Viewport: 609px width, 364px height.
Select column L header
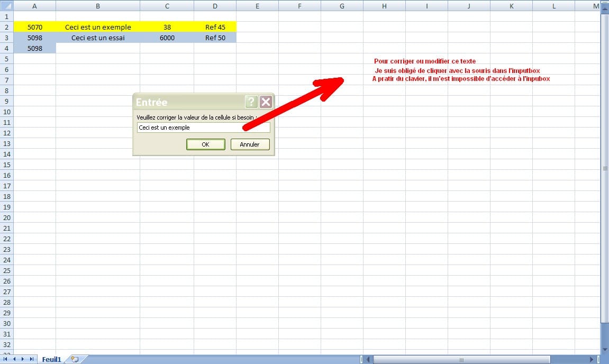coord(554,6)
